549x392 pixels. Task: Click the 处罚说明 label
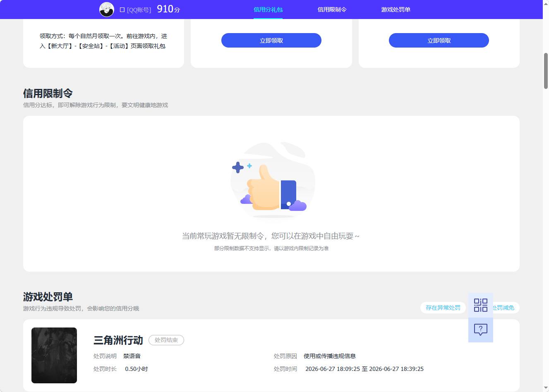pyautogui.click(x=105, y=356)
